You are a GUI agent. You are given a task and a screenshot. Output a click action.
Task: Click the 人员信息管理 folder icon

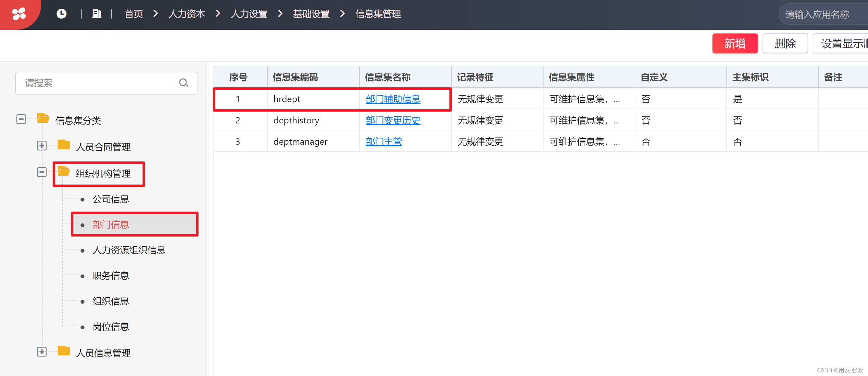tap(64, 351)
